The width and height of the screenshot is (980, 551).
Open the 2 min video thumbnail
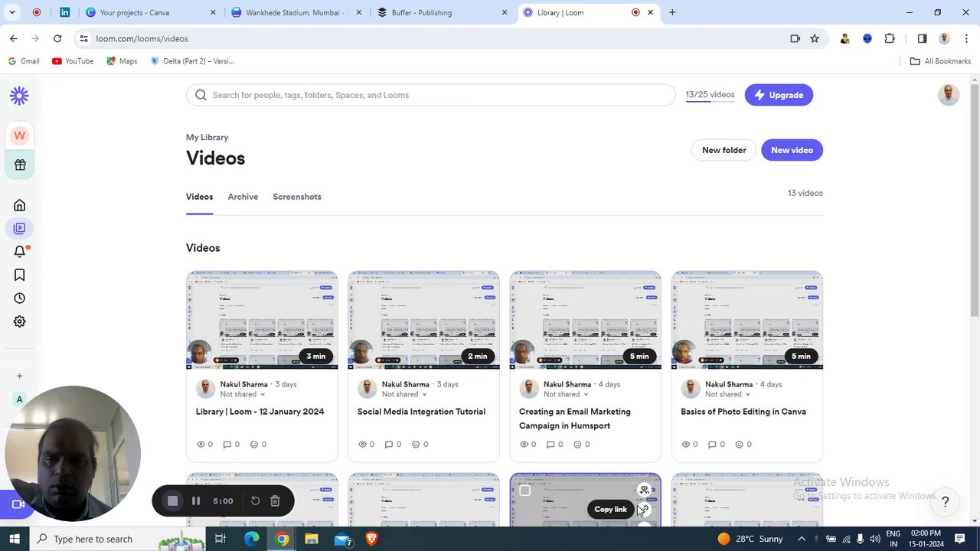(x=423, y=320)
